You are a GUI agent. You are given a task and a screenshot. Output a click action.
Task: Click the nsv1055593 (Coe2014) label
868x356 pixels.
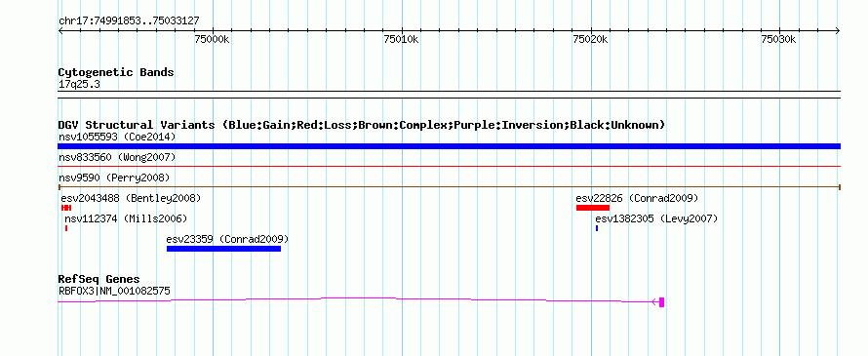[x=117, y=137]
